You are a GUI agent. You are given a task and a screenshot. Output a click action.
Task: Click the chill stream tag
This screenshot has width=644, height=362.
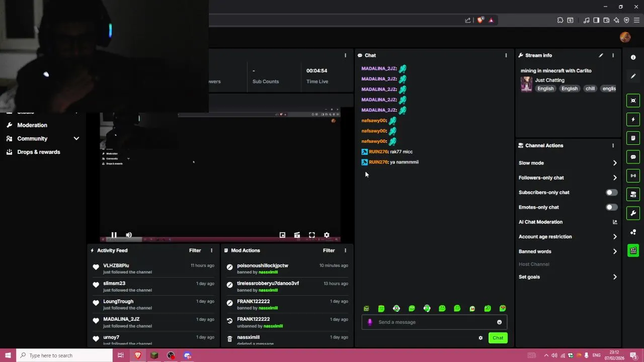[x=590, y=88]
